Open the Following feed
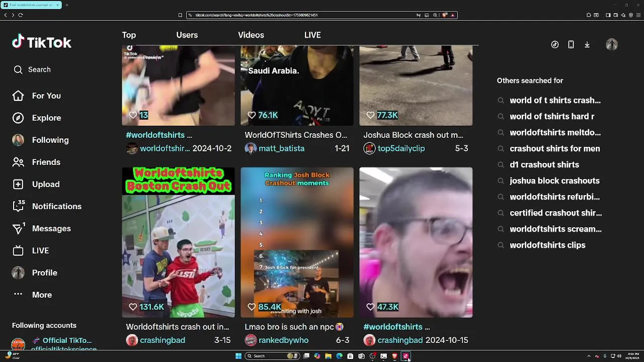The width and height of the screenshot is (644, 362). coord(40,140)
